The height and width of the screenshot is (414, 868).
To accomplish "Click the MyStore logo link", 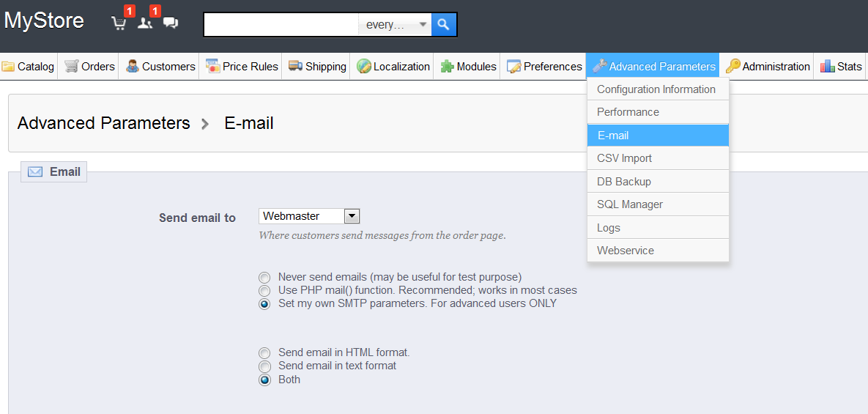I will [44, 21].
